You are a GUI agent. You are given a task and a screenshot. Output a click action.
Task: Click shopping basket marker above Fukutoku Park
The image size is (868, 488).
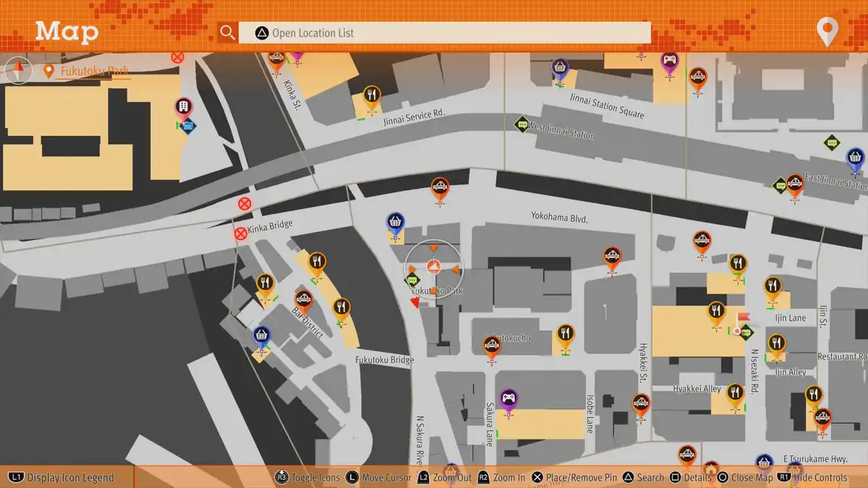395,222
